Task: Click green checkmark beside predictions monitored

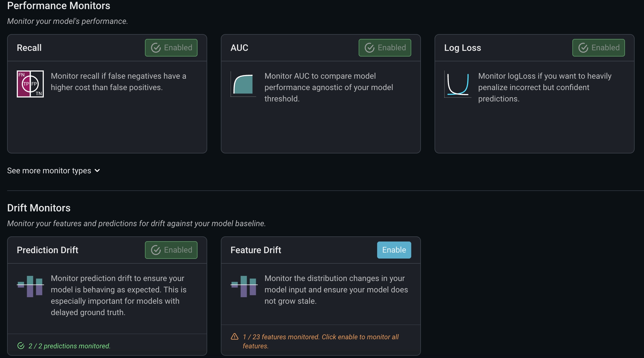Action: 21,346
